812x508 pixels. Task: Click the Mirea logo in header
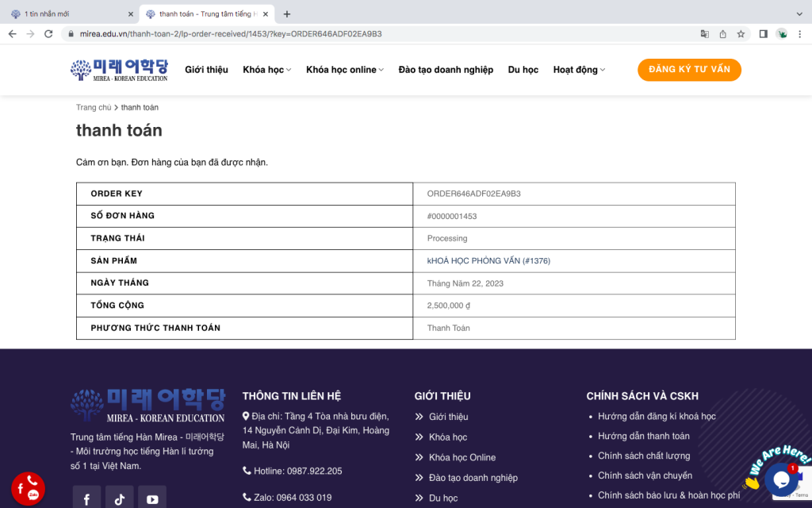click(x=119, y=70)
